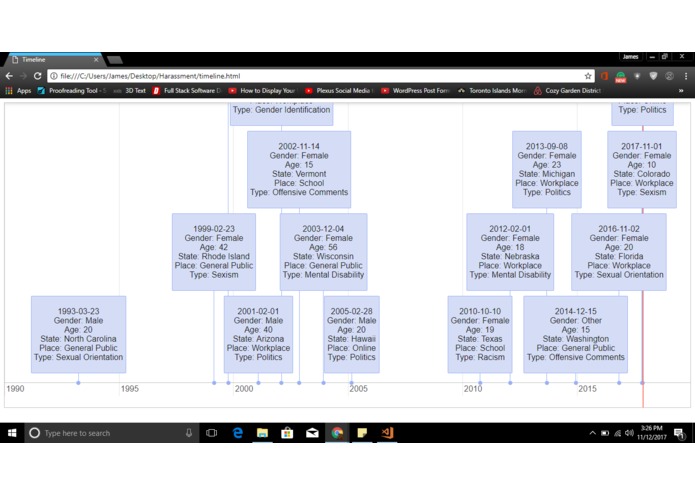Viewport: 695px width, 494px height.
Task: Open the Mail app from the taskbar
Action: point(312,433)
